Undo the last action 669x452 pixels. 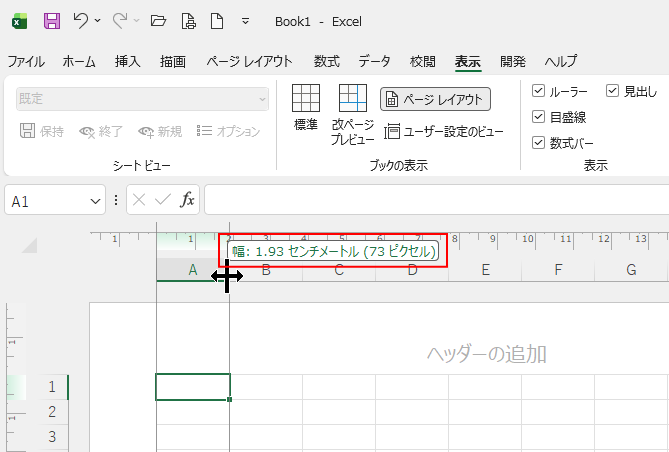tap(80, 20)
